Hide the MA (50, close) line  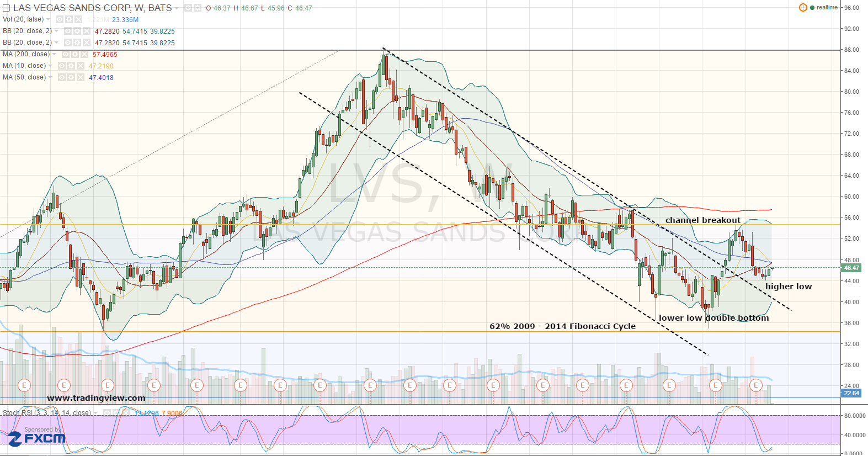tap(62, 77)
